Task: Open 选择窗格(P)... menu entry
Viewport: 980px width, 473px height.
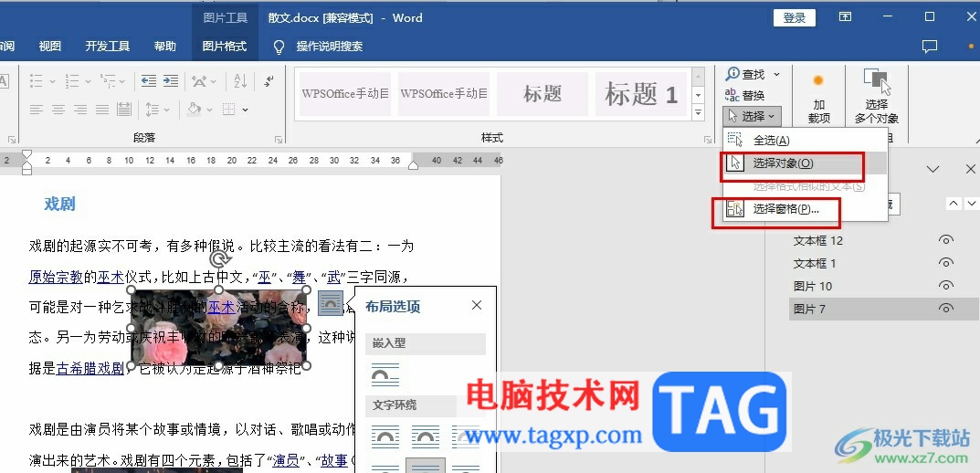Action: coord(805,209)
